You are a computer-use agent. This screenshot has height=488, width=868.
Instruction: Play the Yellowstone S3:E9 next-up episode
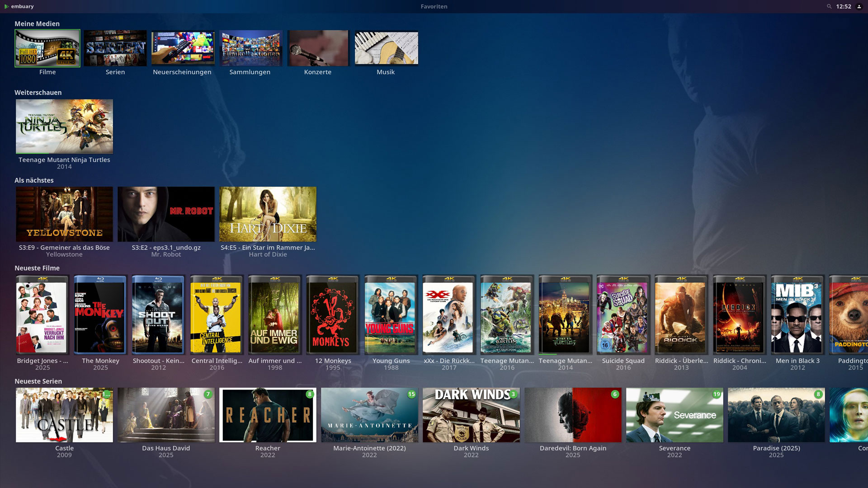(x=64, y=214)
